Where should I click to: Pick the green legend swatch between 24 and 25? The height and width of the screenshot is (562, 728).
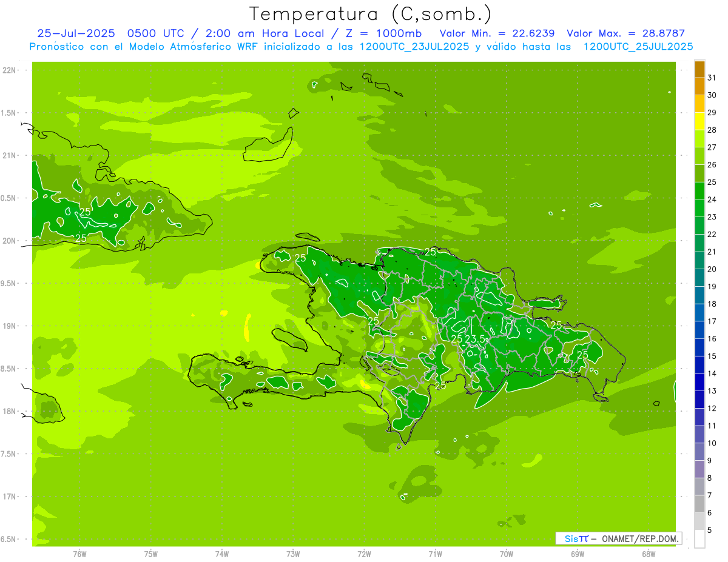pos(699,191)
